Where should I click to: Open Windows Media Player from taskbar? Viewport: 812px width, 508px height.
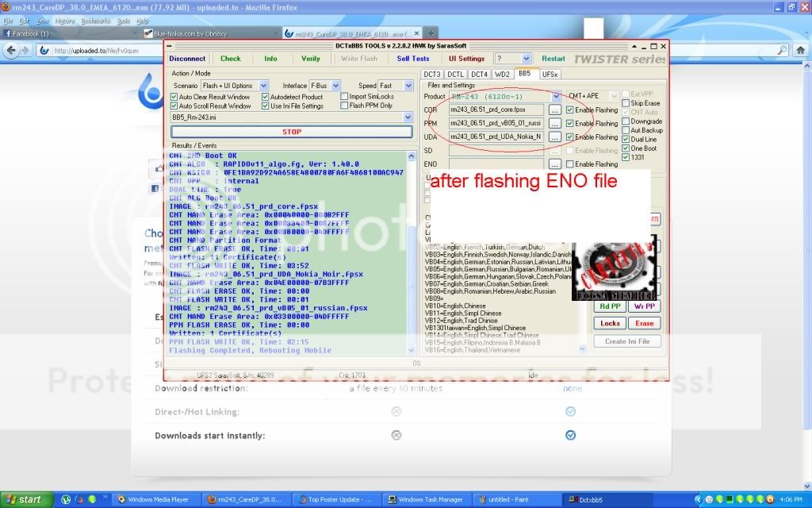coord(155,499)
